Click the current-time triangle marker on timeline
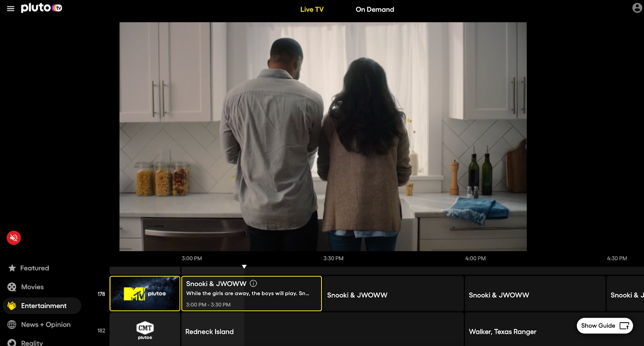Screen dimensions: 644x346 244,267
